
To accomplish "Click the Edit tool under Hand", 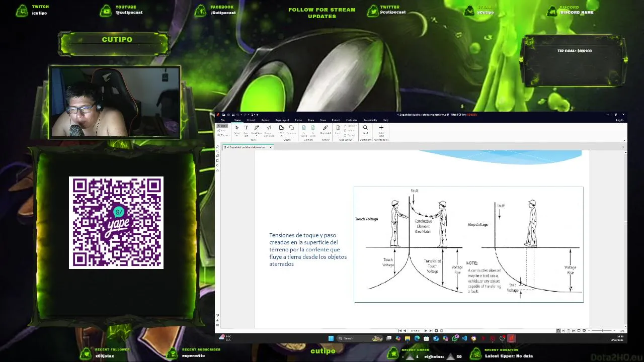I will (x=222, y=130).
